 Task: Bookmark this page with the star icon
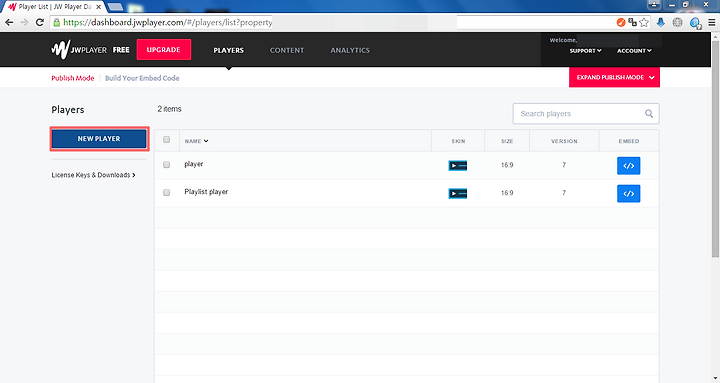[x=644, y=22]
